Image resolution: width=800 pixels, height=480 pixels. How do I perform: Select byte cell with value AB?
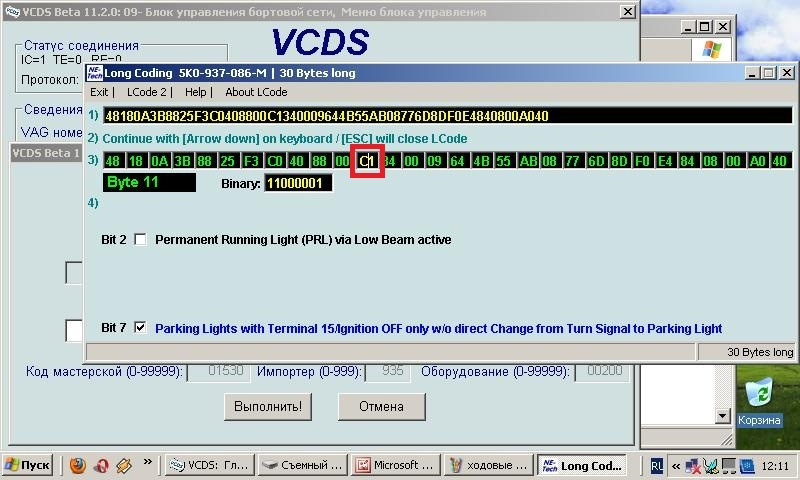click(528, 161)
